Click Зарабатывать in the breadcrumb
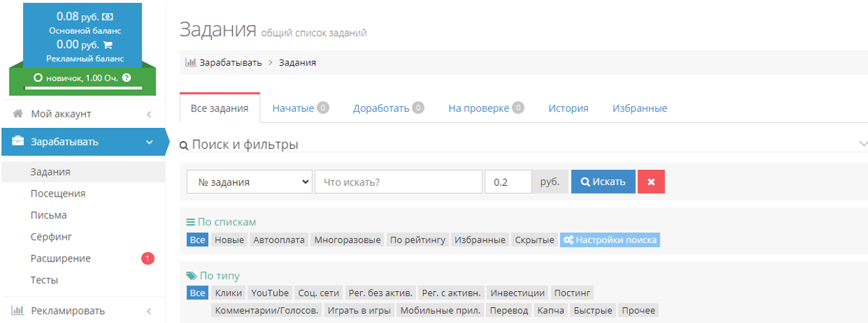This screenshot has height=323, width=868. coord(231,62)
